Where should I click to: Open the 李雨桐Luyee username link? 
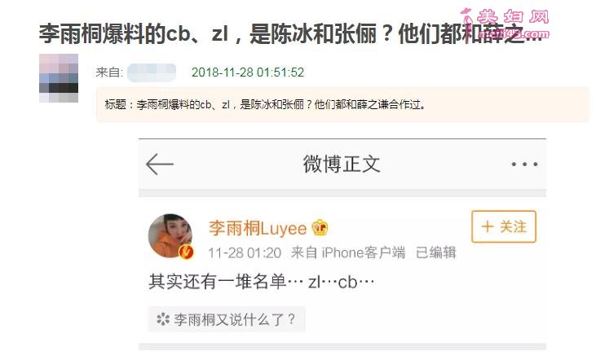click(x=258, y=228)
